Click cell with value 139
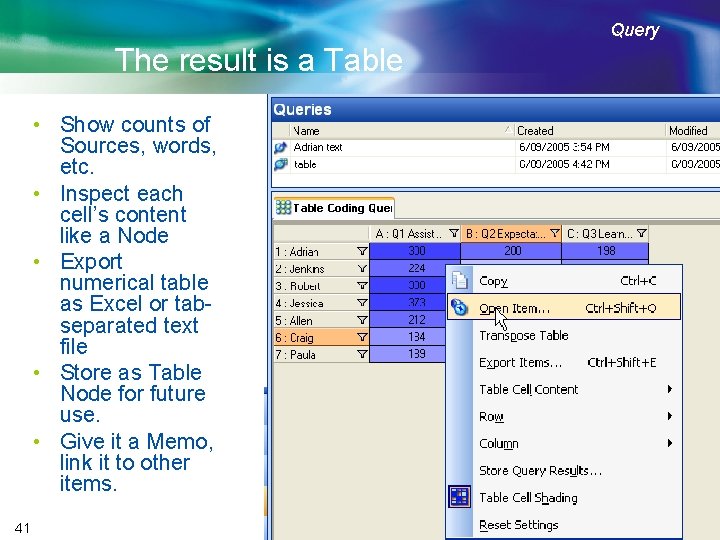 click(x=408, y=354)
